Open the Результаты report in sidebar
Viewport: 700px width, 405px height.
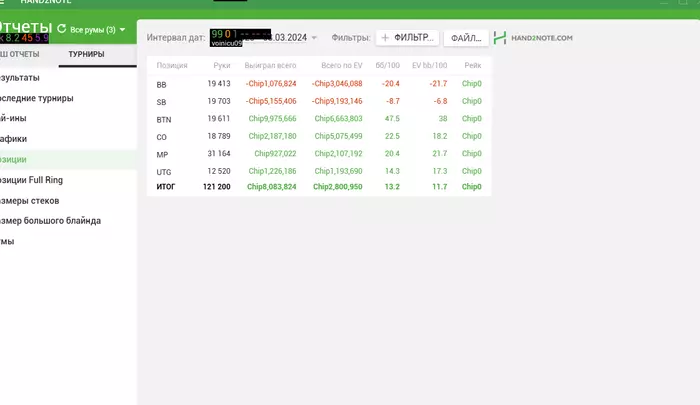point(20,78)
